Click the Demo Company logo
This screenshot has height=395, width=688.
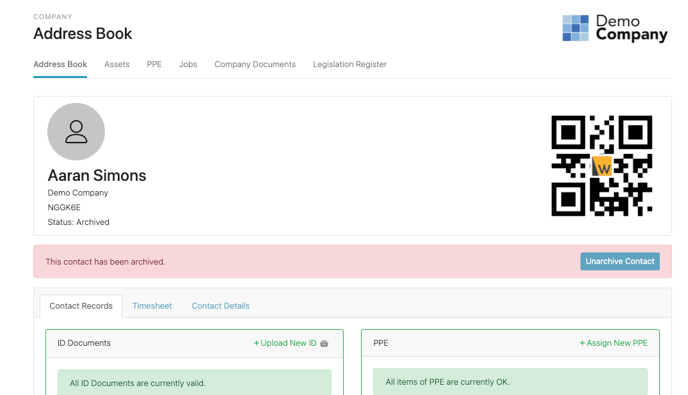point(615,28)
